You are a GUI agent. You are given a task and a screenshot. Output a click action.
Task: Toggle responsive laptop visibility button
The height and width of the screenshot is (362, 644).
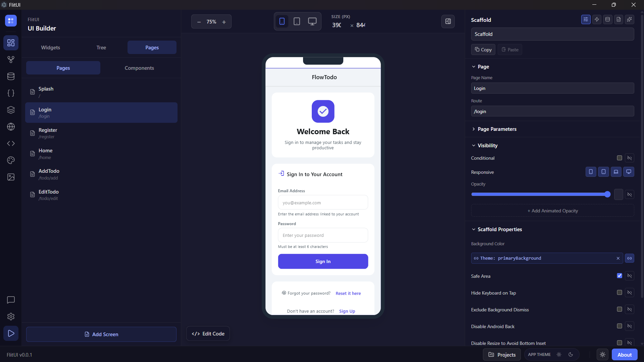pyautogui.click(x=616, y=172)
